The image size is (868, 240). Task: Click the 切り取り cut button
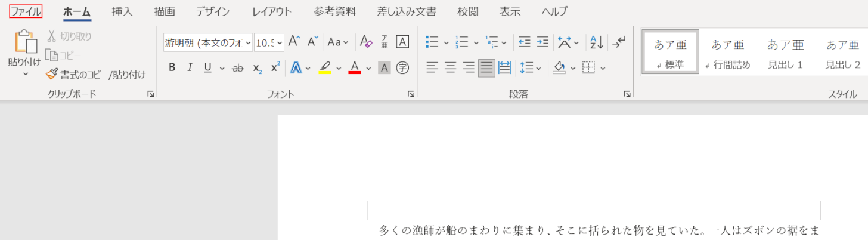pos(69,36)
